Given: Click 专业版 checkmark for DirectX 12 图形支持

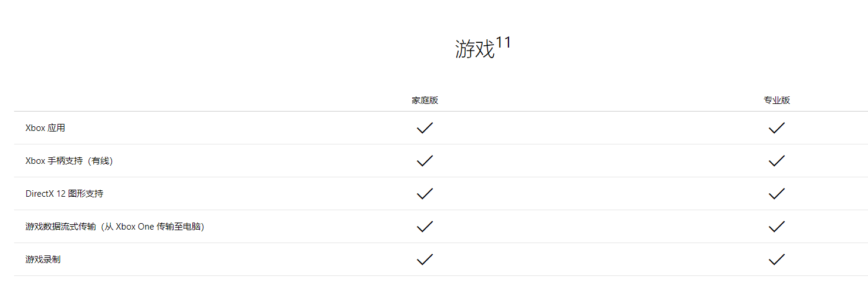Looking at the screenshot, I should pyautogui.click(x=777, y=194).
